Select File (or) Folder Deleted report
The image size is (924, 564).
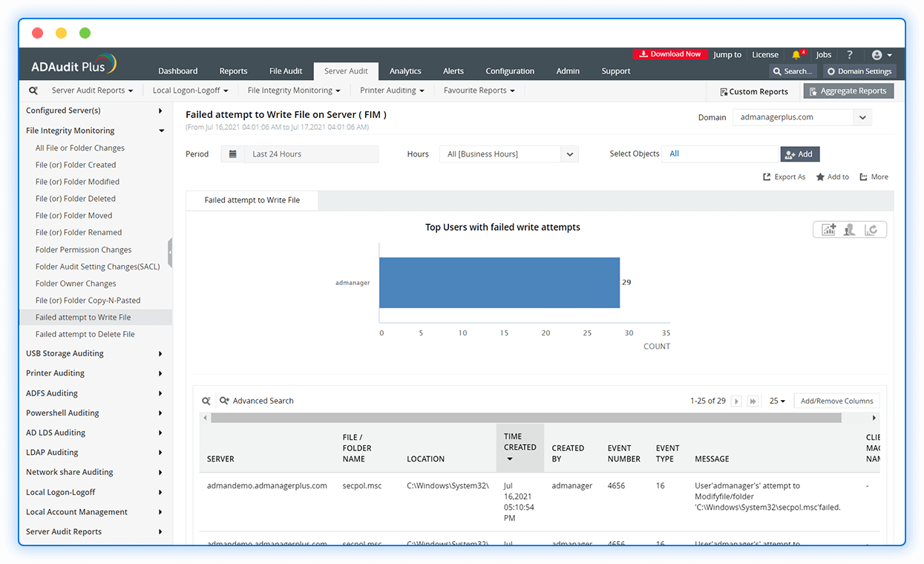point(76,199)
